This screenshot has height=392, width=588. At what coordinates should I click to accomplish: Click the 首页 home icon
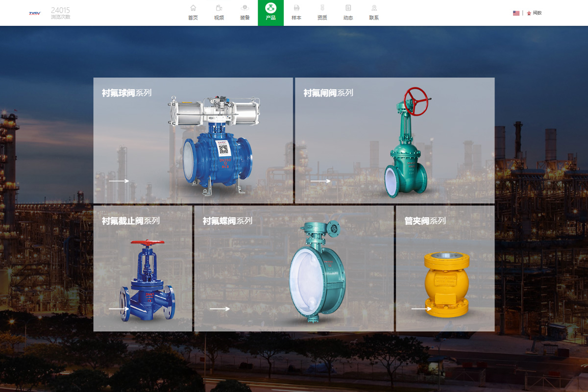click(x=193, y=8)
